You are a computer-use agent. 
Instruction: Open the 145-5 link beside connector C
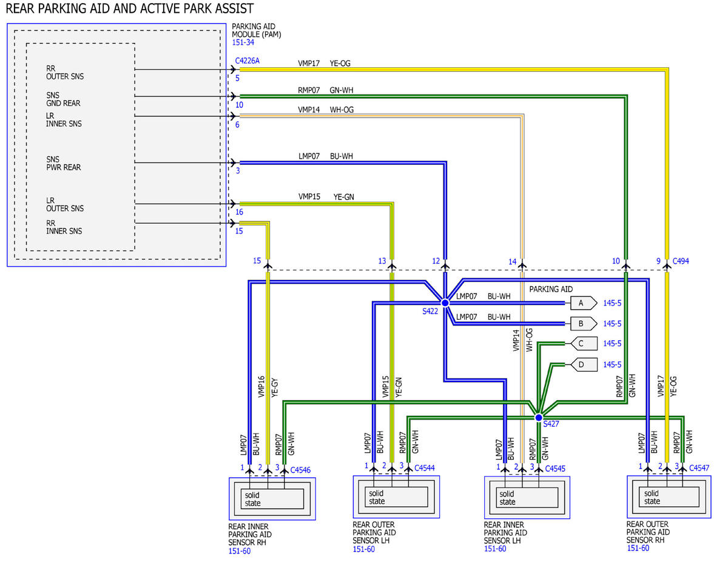tap(612, 343)
